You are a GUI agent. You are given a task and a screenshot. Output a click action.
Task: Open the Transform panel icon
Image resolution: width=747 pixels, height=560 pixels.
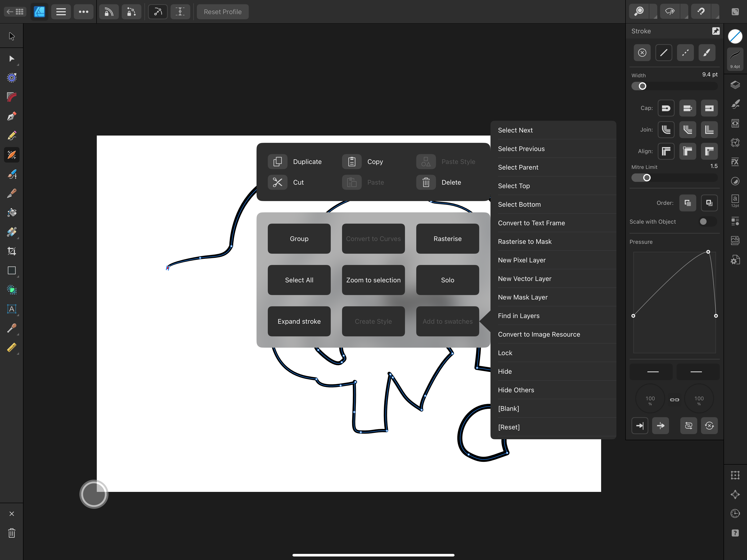click(735, 475)
